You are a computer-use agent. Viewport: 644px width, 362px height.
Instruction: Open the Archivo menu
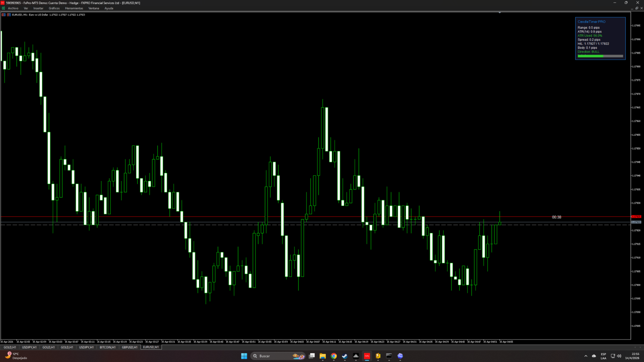point(13,8)
